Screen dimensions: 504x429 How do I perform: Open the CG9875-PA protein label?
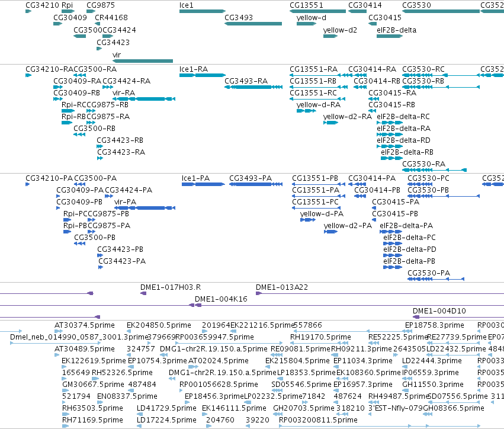[110, 226]
